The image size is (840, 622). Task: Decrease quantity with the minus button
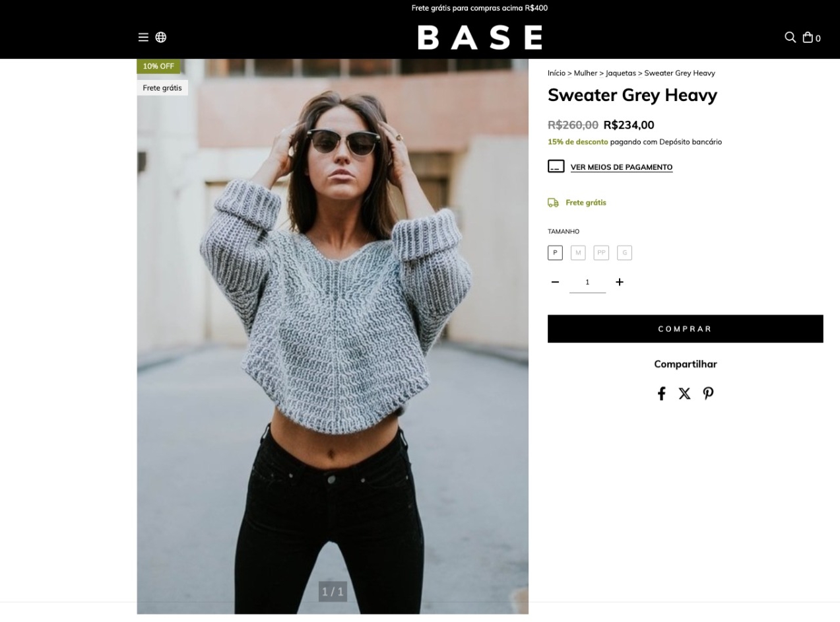coord(556,282)
